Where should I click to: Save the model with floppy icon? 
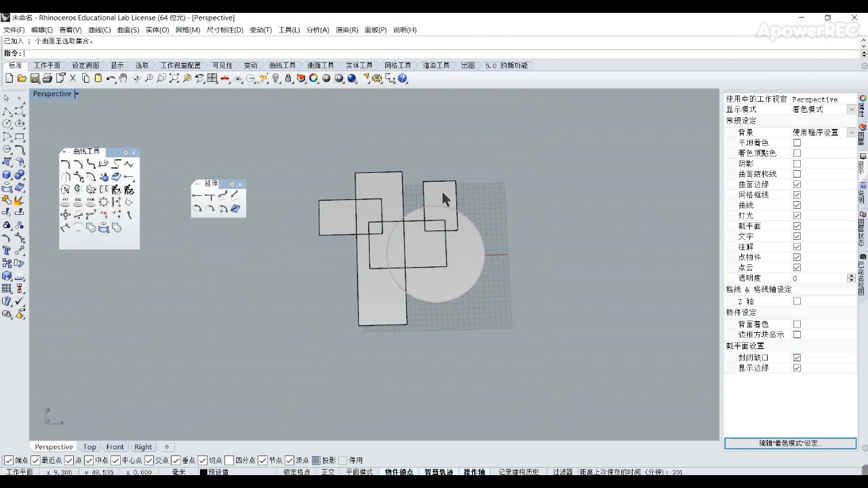[35, 79]
